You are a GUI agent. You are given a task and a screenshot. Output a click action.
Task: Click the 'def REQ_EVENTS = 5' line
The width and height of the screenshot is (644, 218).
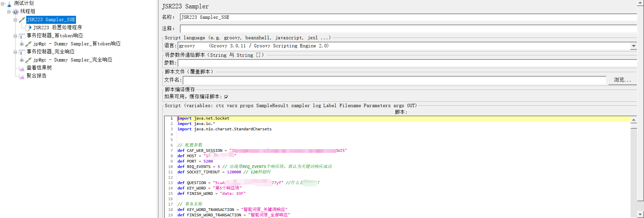(255, 167)
